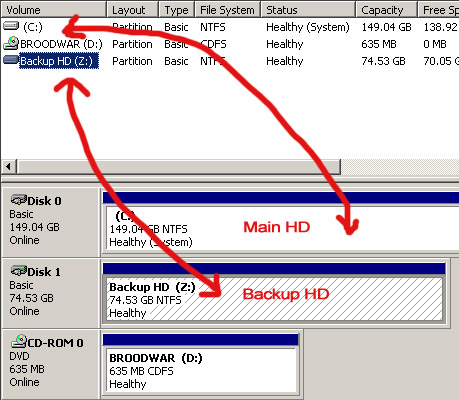Click the Disk 0 icon
This screenshot has height=400, width=459.
point(18,200)
